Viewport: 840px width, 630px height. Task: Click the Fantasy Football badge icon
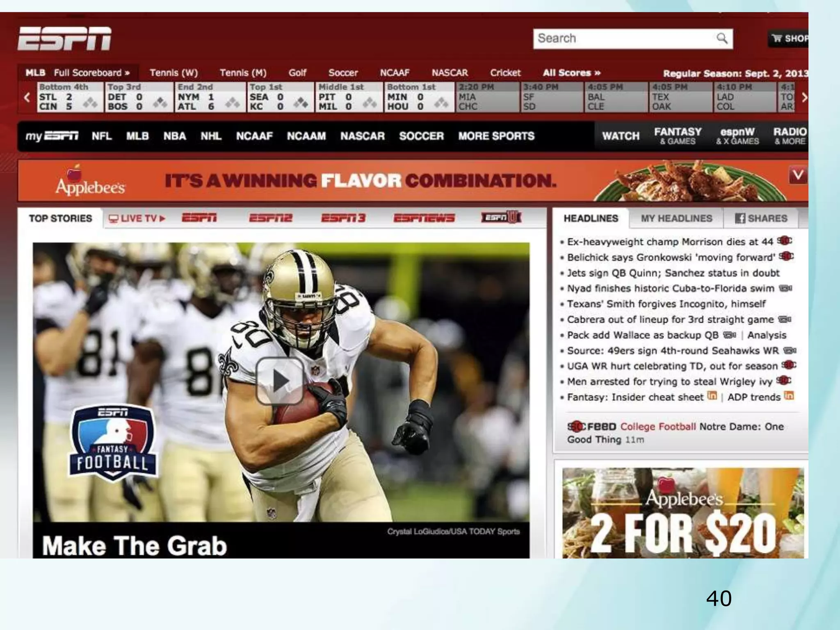click(113, 442)
